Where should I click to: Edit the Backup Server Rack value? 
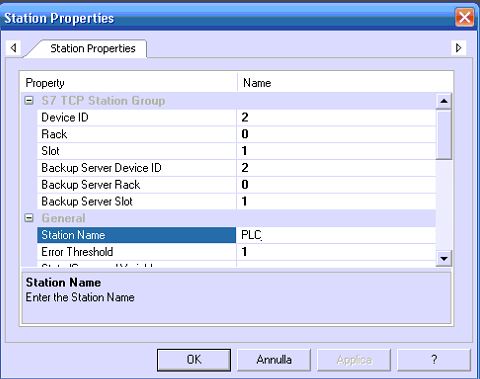(x=336, y=184)
